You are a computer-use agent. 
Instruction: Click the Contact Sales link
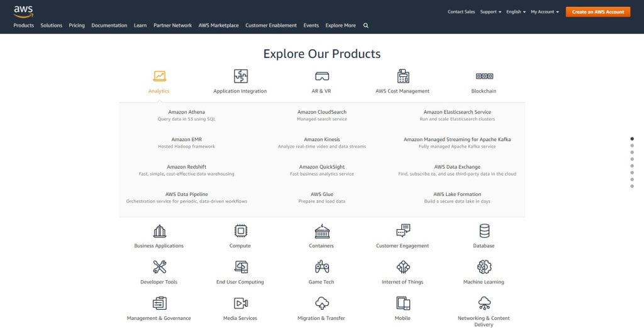click(461, 12)
